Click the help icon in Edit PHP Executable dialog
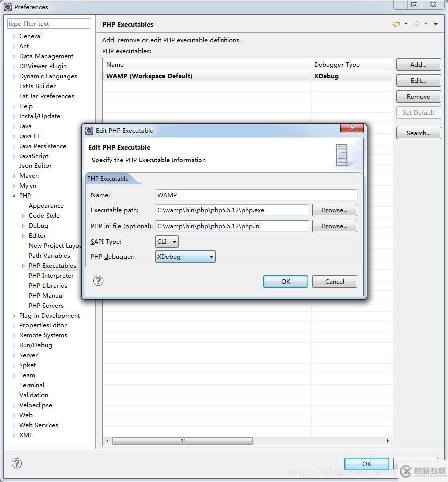 tap(98, 281)
